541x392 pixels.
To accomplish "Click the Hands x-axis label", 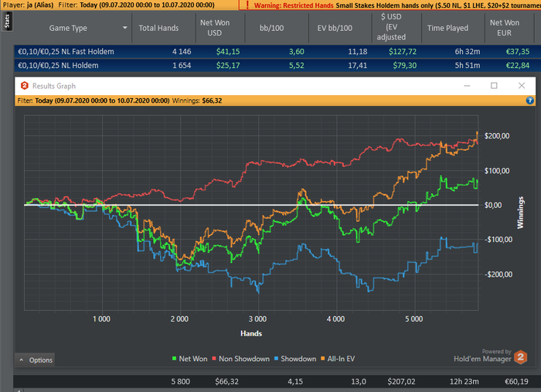I will 251,334.
